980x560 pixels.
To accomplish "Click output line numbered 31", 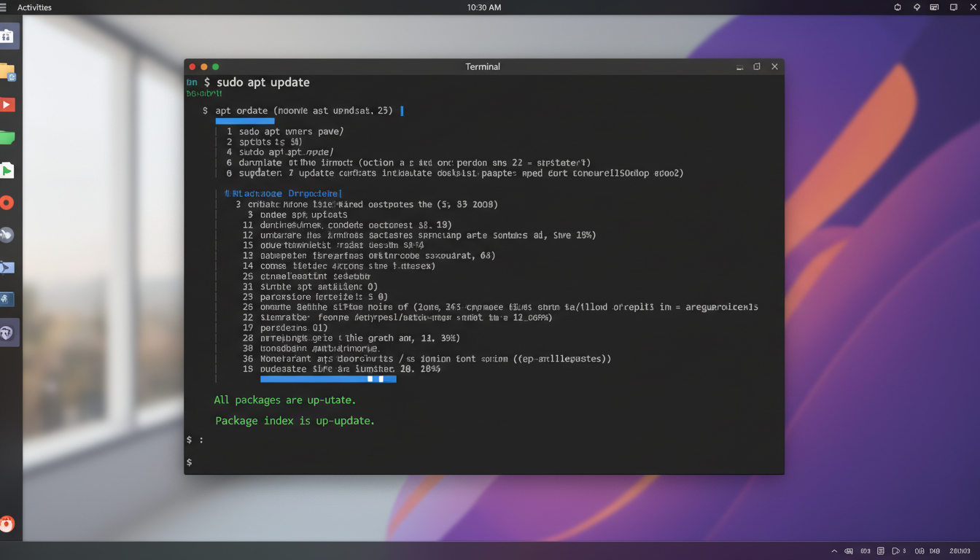I will 309,287.
